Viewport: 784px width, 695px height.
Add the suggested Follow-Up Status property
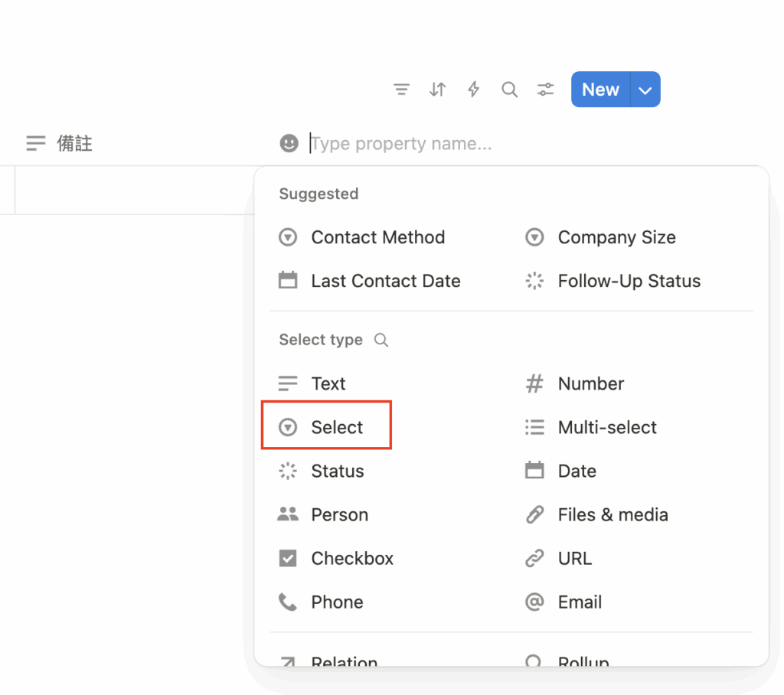(613, 281)
